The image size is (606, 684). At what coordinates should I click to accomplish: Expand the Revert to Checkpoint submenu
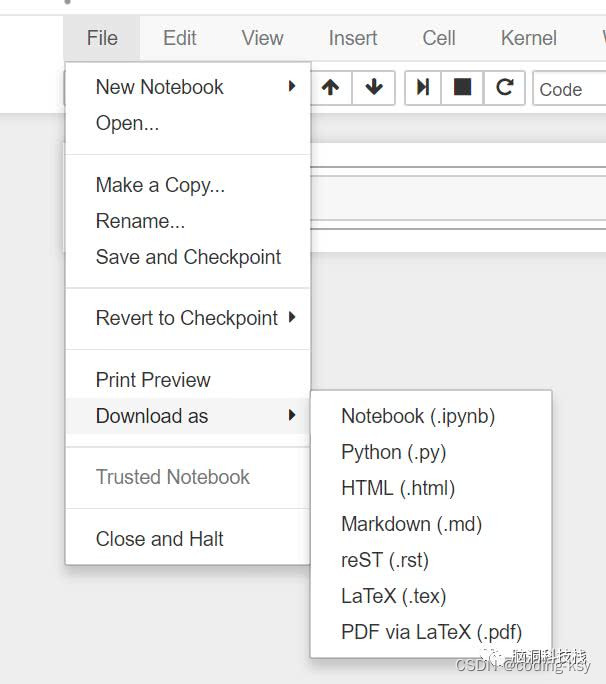coord(188,318)
